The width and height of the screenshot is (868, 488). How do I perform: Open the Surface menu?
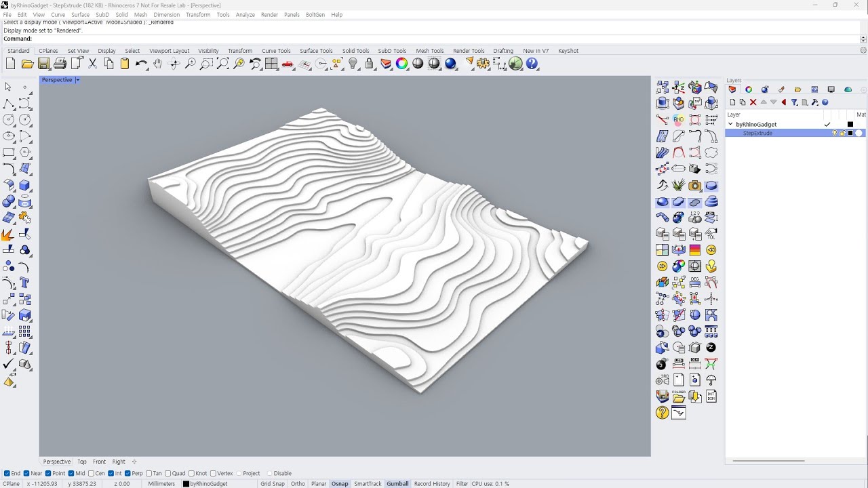(x=80, y=14)
